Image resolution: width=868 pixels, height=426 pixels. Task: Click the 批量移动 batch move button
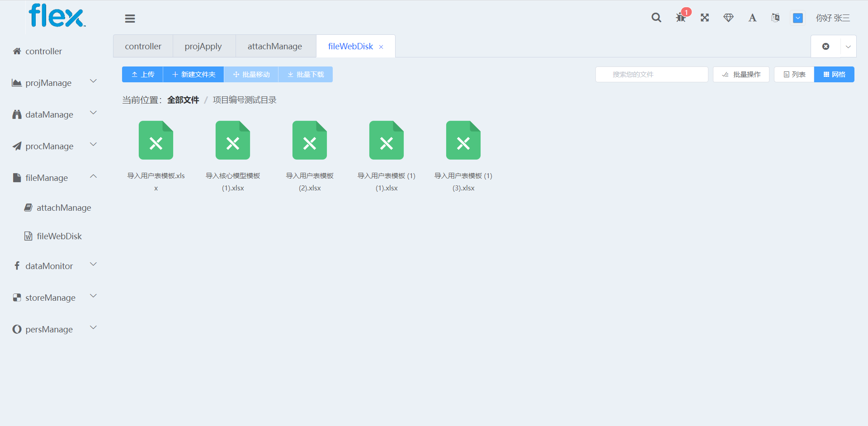click(x=251, y=75)
